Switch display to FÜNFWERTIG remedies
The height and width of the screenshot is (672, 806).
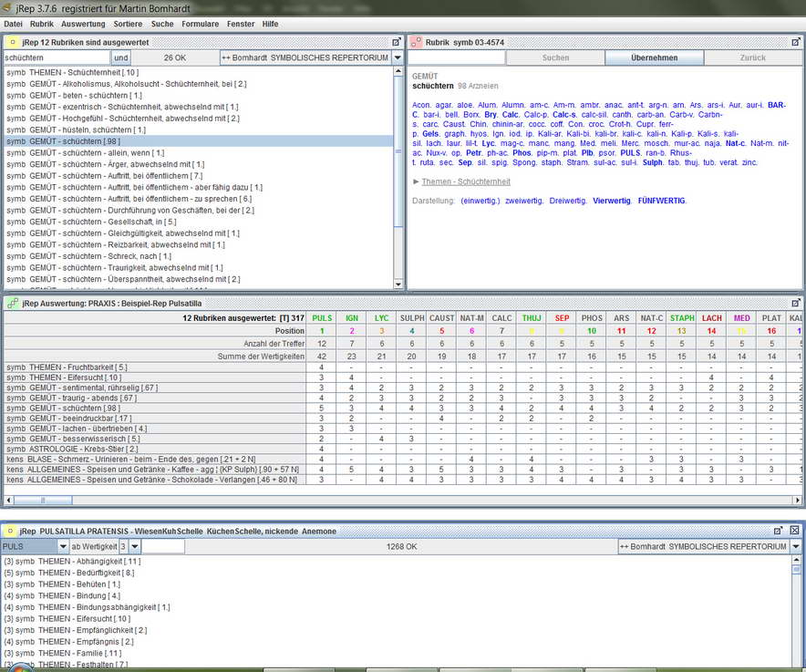(x=662, y=201)
